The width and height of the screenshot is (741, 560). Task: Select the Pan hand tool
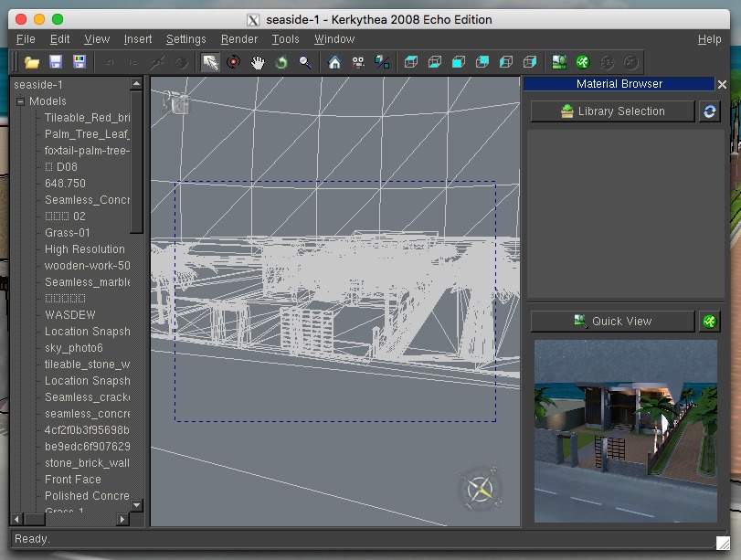coord(258,62)
